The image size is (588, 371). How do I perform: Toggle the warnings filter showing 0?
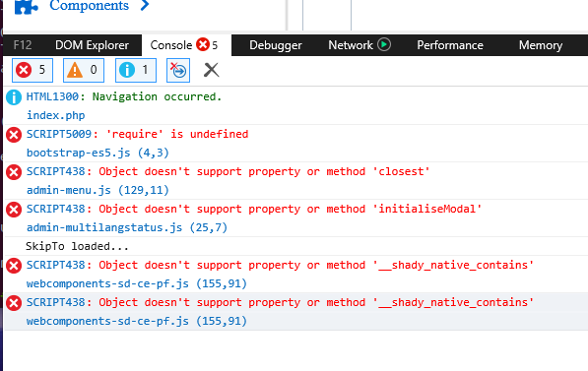(x=84, y=70)
